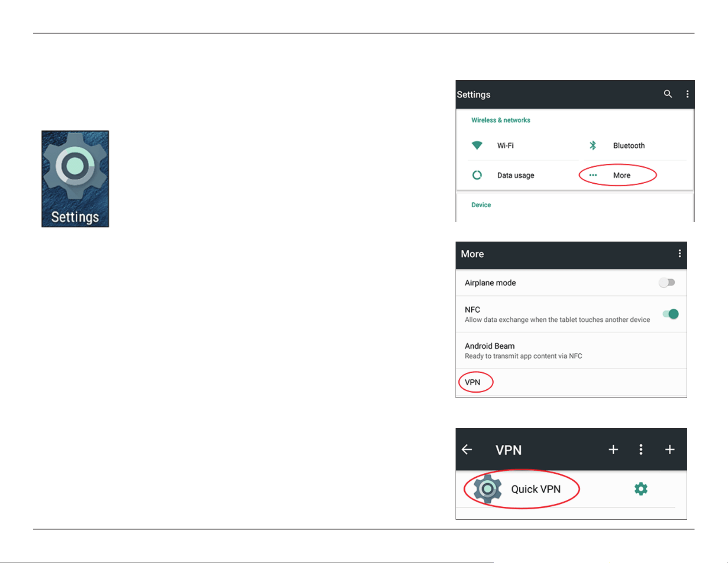Open the Android Beam entry
This screenshot has height=563, width=728.
point(571,350)
